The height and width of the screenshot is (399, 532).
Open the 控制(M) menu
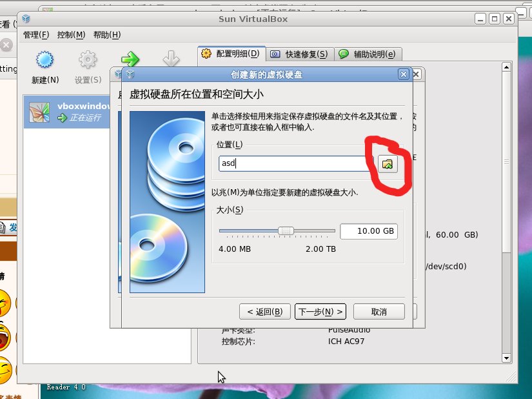point(71,35)
